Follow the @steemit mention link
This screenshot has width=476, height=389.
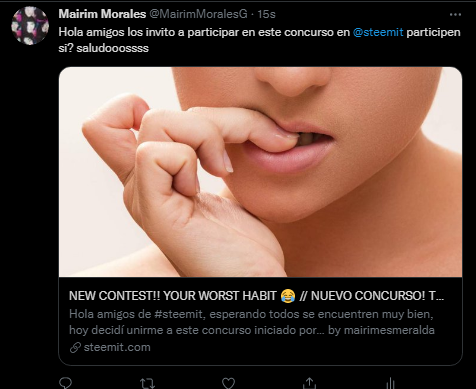(378, 32)
